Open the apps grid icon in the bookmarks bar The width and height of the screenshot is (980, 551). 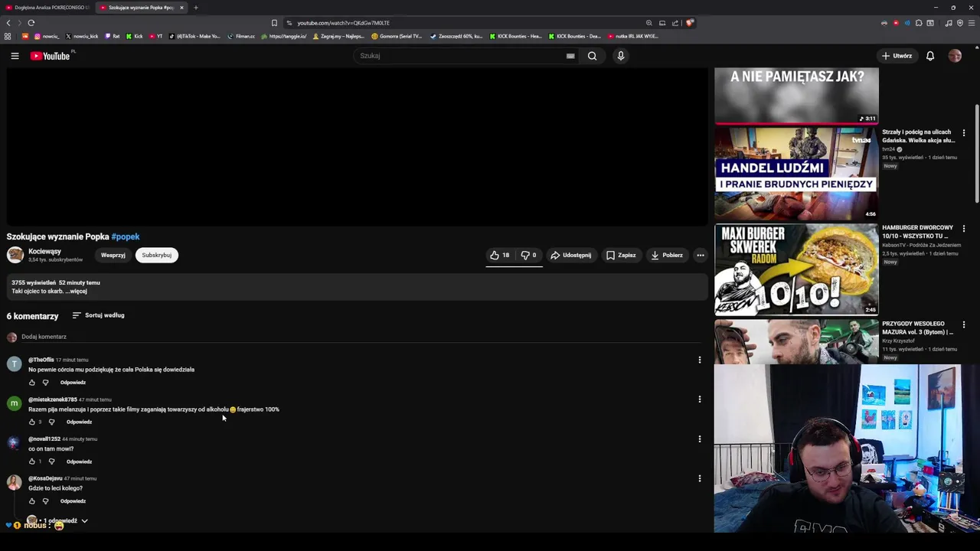pyautogui.click(x=8, y=36)
